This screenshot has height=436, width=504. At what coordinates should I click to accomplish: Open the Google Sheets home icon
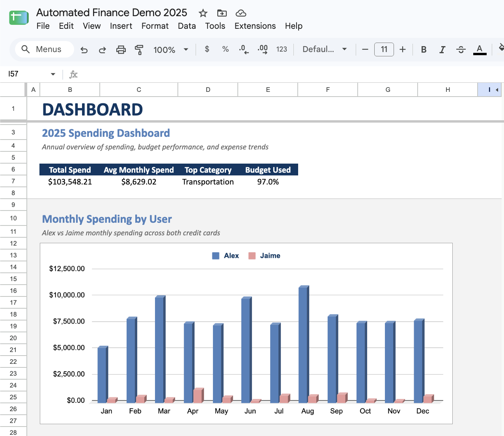pos(19,18)
